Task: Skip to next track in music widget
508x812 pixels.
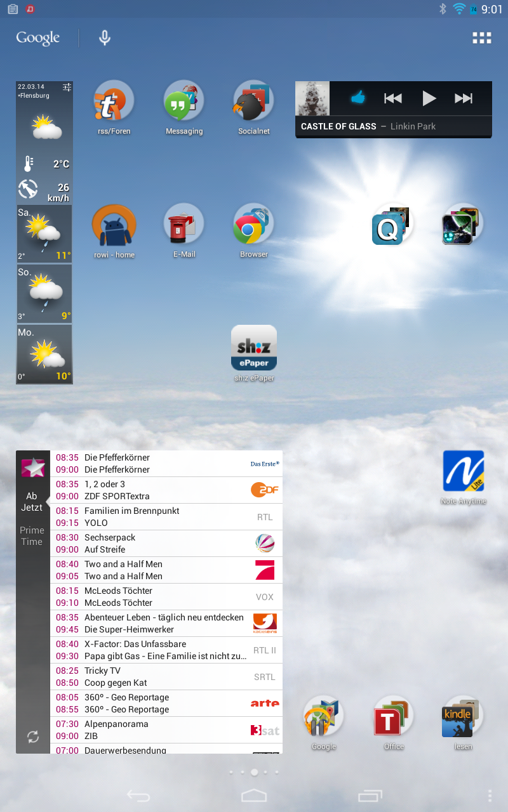Action: click(x=464, y=98)
